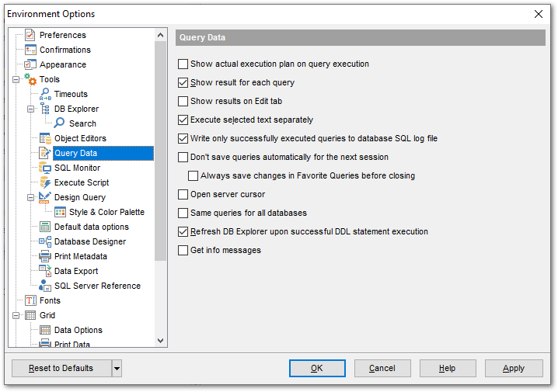Click the Fonts icon in tree
Screen dimensions: 558x392
coord(30,300)
